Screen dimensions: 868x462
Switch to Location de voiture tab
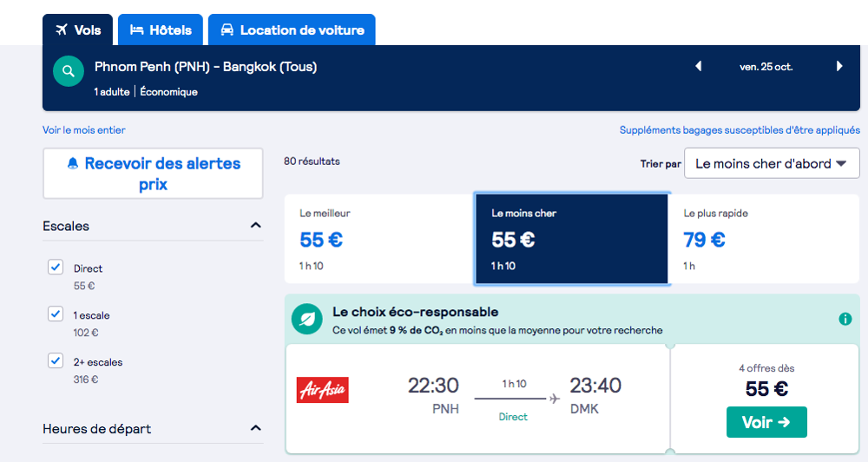pos(292,30)
